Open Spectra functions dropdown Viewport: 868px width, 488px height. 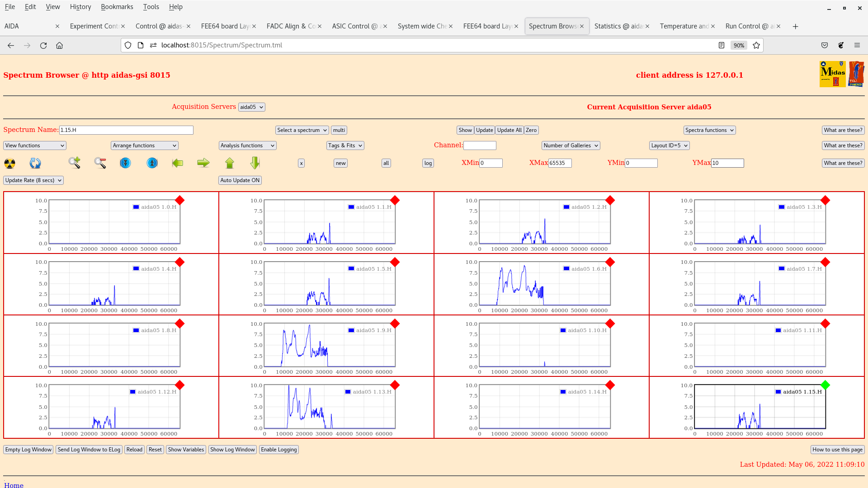pyautogui.click(x=710, y=130)
